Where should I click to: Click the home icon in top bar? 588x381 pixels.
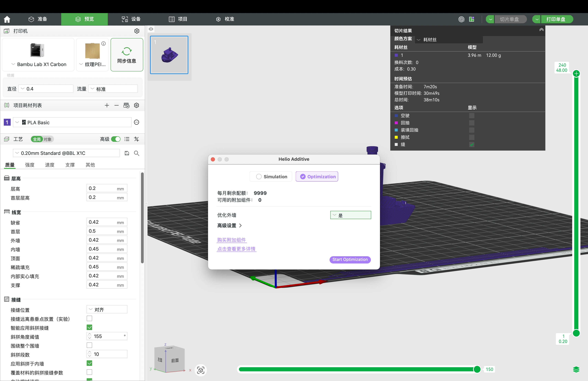pos(7,19)
